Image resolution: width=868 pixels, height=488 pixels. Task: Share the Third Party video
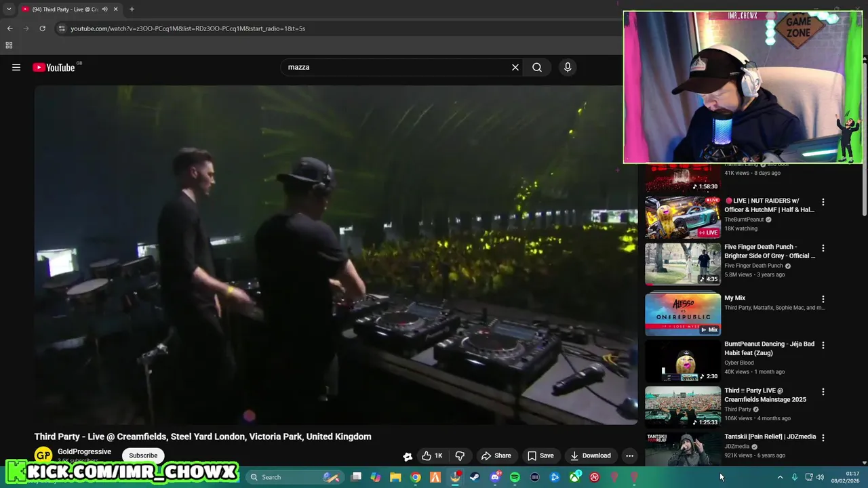coord(496,455)
